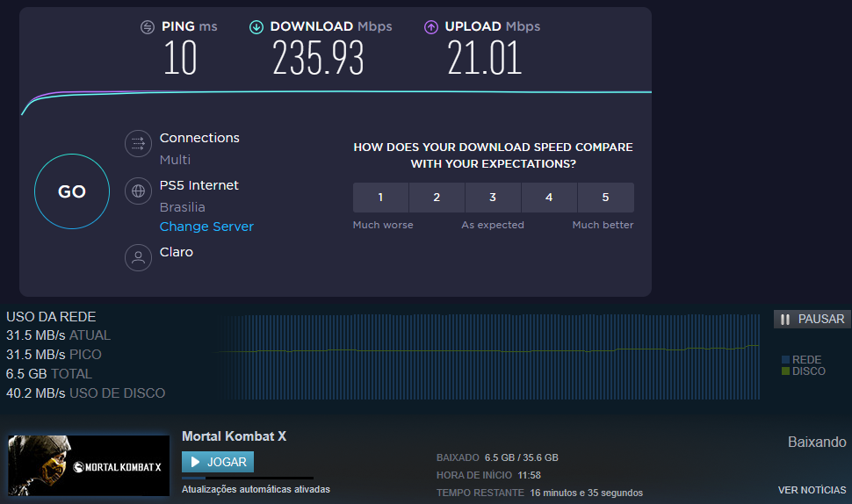This screenshot has height=504, width=852.
Task: Click the PS5 Internet server name
Action: (199, 185)
